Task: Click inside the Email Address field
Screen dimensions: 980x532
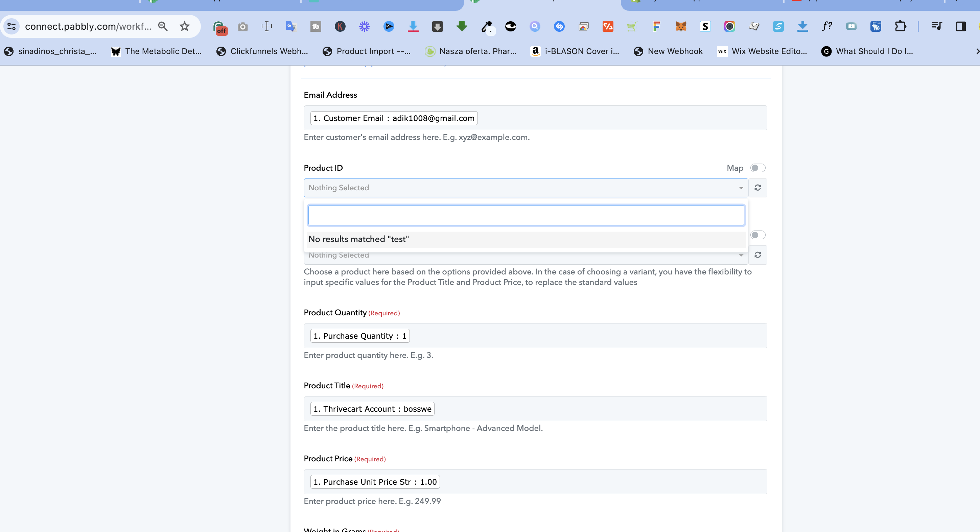Action: [x=535, y=118]
